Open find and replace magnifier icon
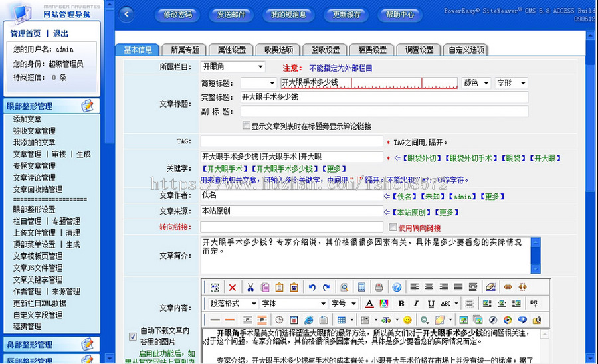This screenshot has width=598, height=364. (x=344, y=288)
